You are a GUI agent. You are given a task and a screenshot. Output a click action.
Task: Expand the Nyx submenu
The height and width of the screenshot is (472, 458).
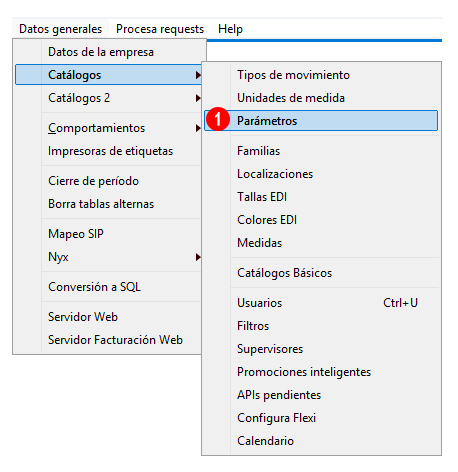tap(109, 257)
